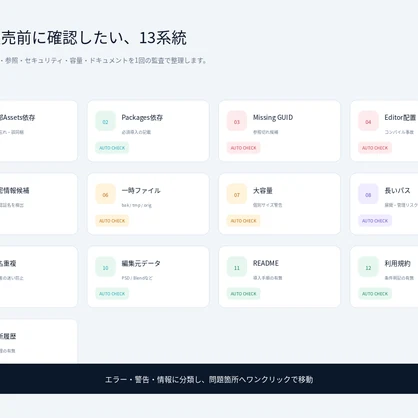Select the Editor配置 card title
This screenshot has height=418, width=418.
(400, 117)
